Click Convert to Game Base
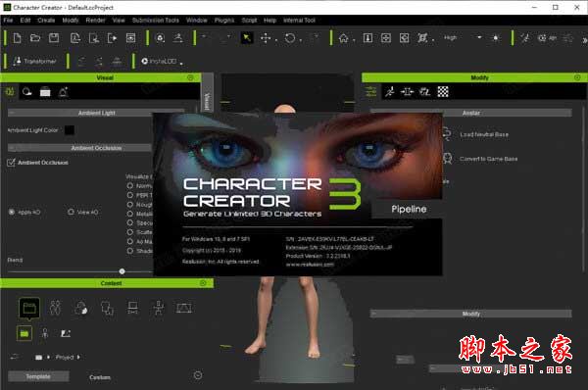 488,159
